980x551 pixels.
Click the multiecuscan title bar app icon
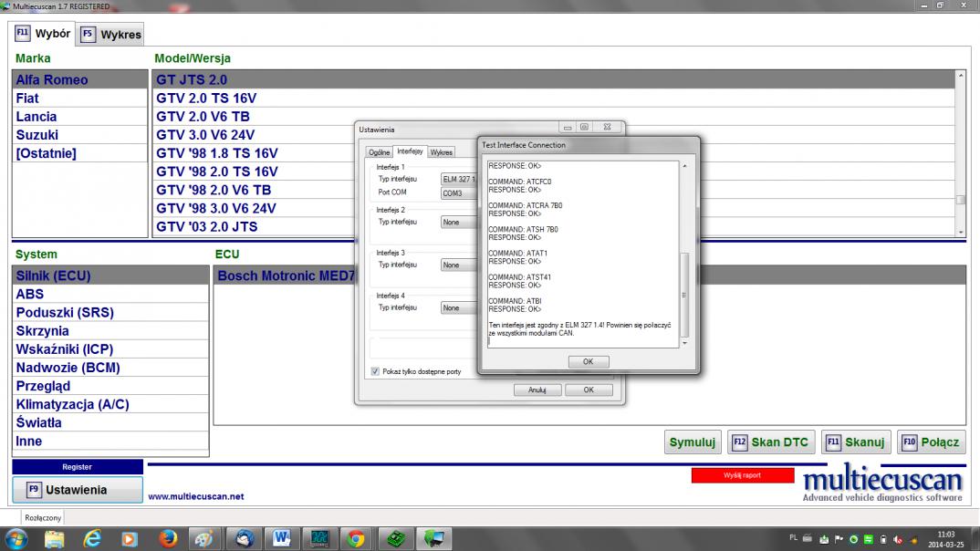click(5, 6)
